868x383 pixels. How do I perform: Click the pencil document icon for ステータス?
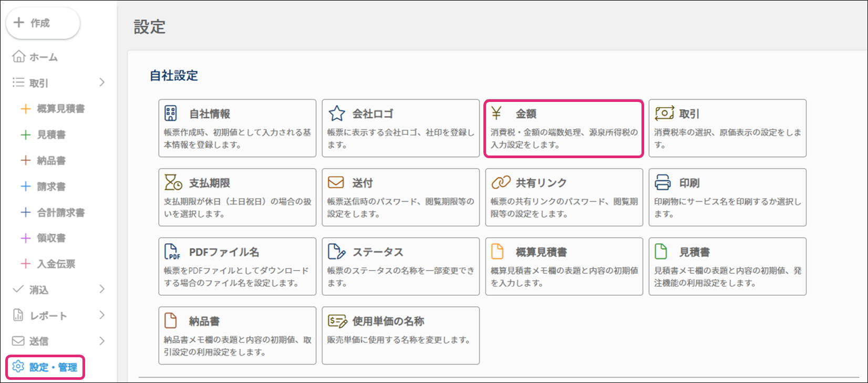pyautogui.click(x=336, y=252)
